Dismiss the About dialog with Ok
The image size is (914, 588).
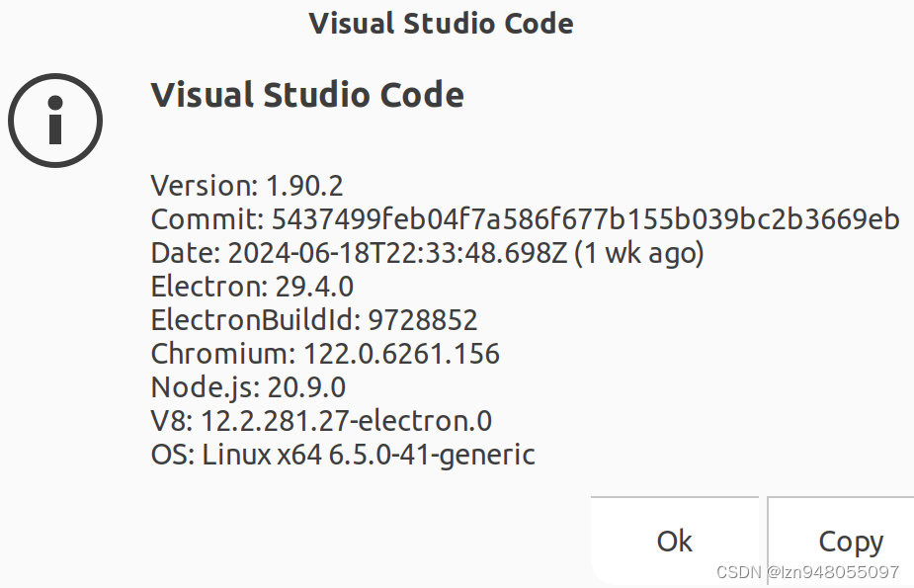tap(675, 541)
